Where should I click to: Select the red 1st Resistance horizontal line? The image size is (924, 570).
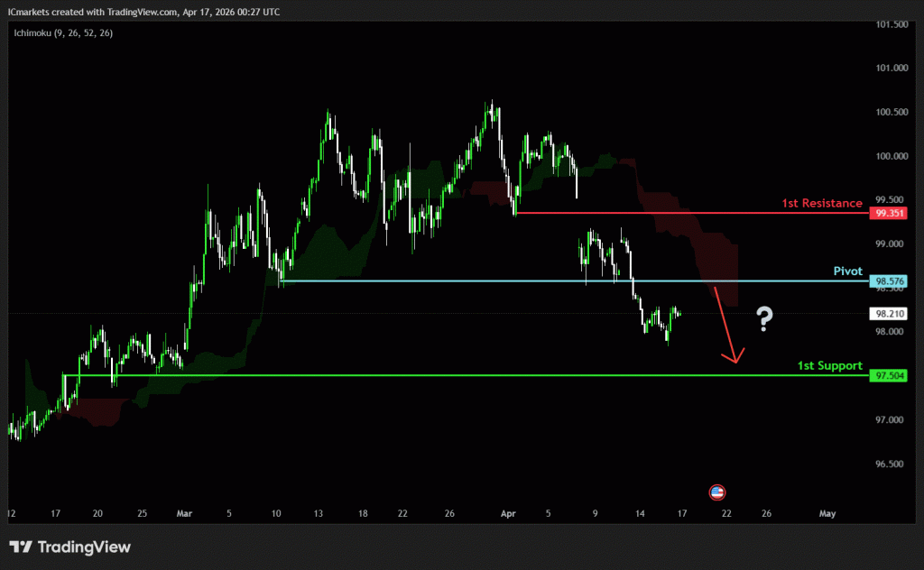coord(677,214)
